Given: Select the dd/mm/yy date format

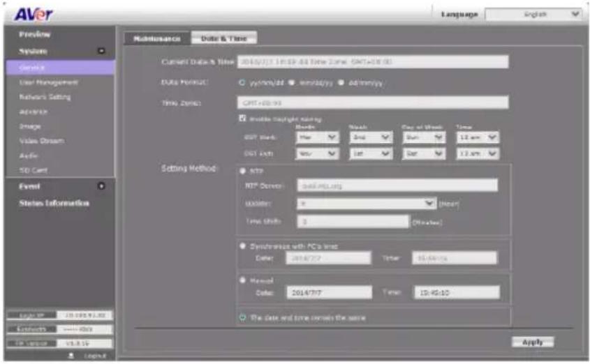Looking at the screenshot, I should [x=341, y=82].
